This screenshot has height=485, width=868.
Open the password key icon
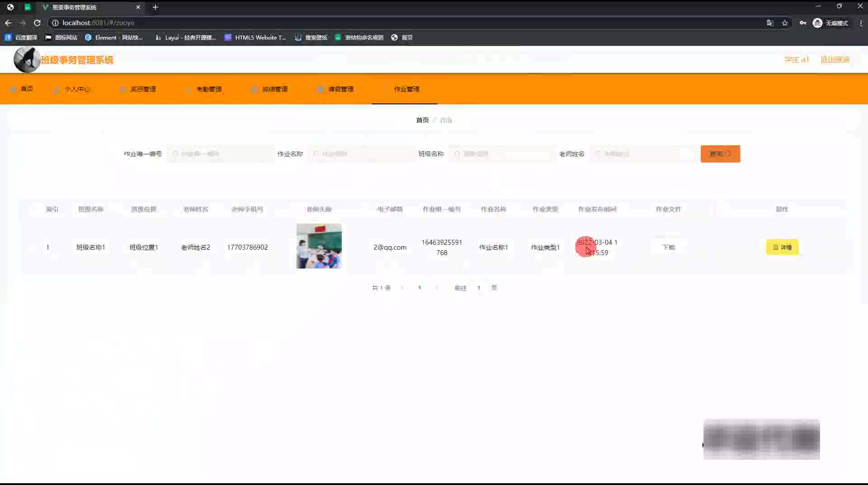803,23
